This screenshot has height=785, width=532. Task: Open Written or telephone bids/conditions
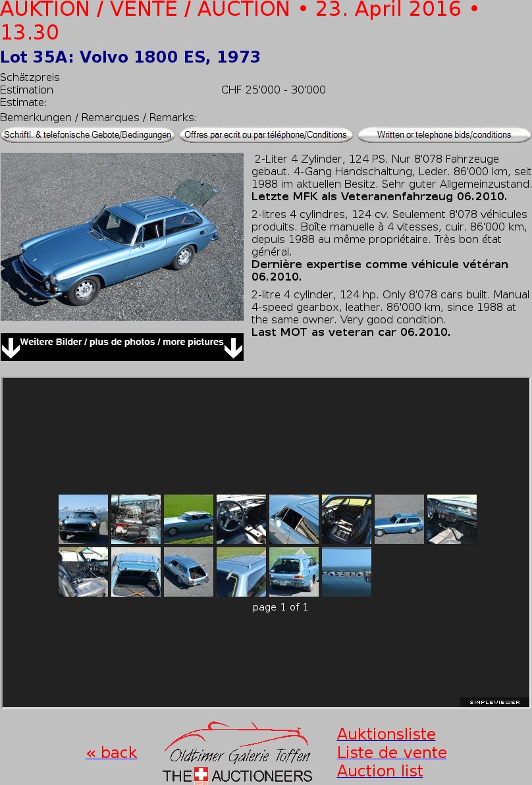[444, 134]
